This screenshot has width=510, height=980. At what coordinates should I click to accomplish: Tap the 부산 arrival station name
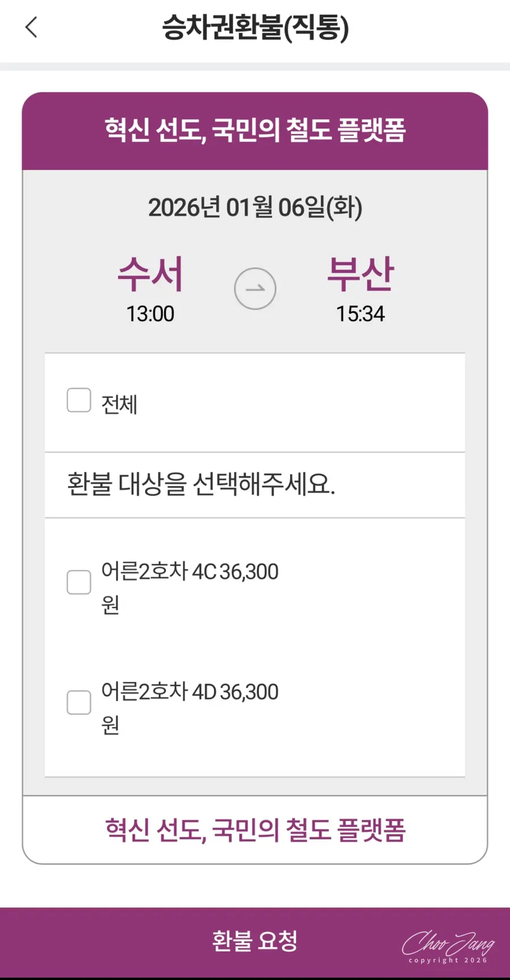(360, 274)
